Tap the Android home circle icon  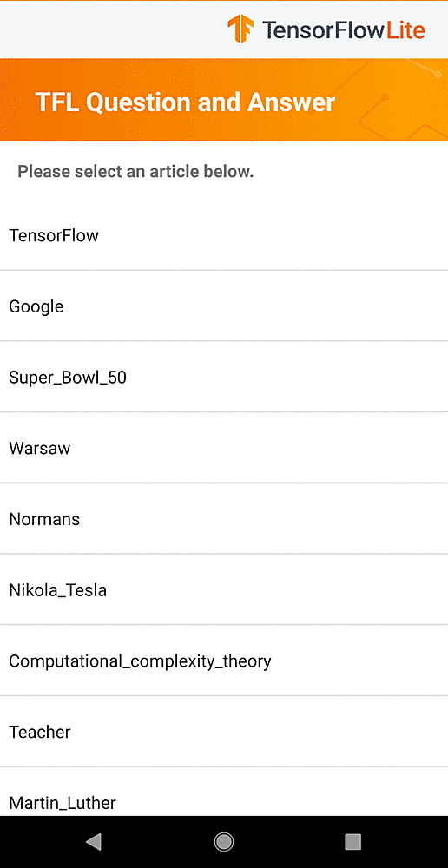click(x=224, y=842)
